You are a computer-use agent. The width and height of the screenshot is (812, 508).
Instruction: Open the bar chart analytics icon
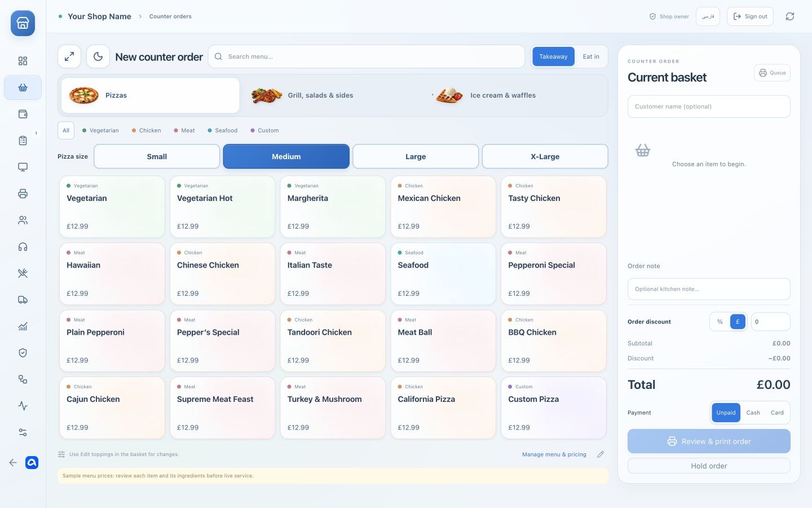pyautogui.click(x=23, y=326)
